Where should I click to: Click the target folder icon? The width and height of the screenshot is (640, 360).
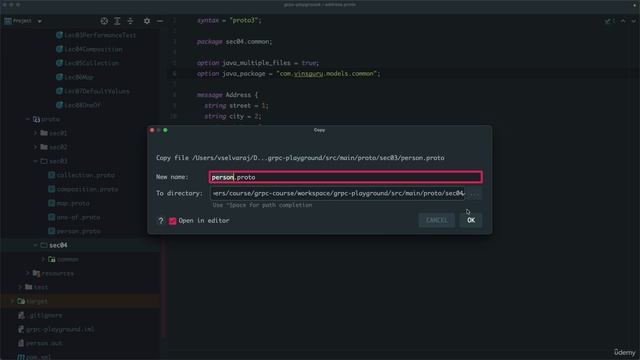[21, 301]
